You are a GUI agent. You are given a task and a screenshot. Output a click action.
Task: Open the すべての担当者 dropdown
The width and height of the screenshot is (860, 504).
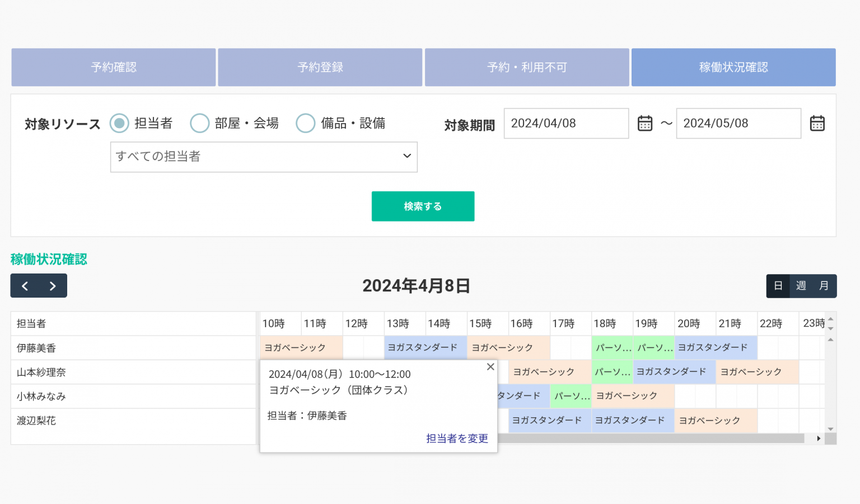point(264,157)
